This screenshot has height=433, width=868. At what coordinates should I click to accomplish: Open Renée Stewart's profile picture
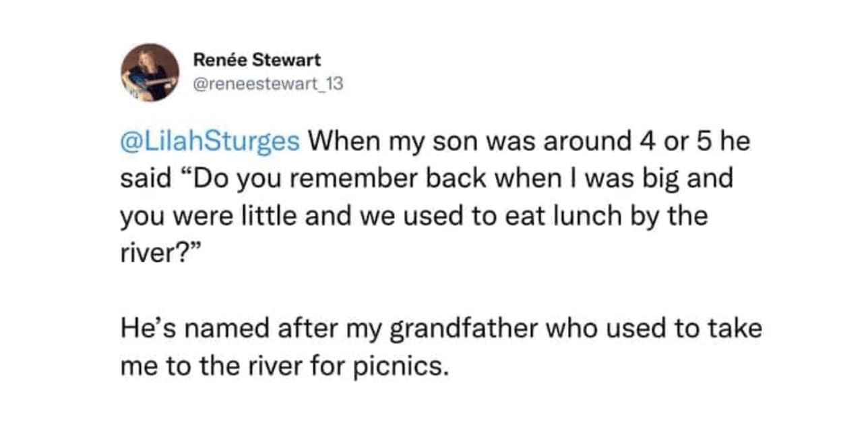pos(150,72)
